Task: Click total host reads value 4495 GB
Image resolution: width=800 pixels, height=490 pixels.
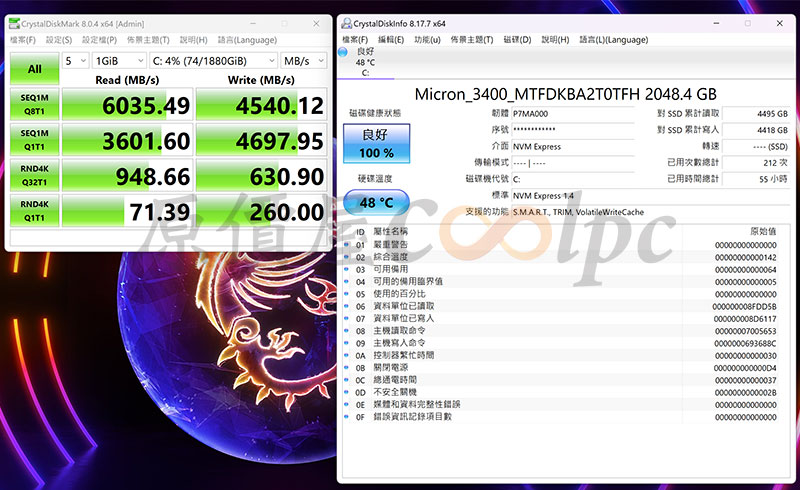Action: pyautogui.click(x=756, y=113)
